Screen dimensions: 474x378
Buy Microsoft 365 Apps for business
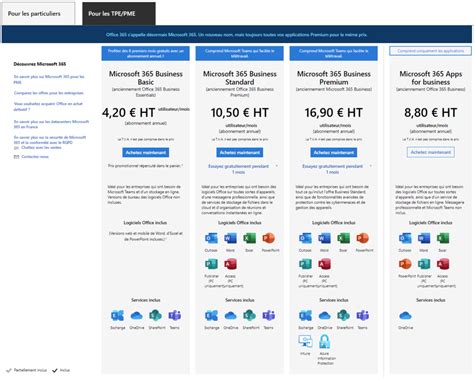(430, 152)
